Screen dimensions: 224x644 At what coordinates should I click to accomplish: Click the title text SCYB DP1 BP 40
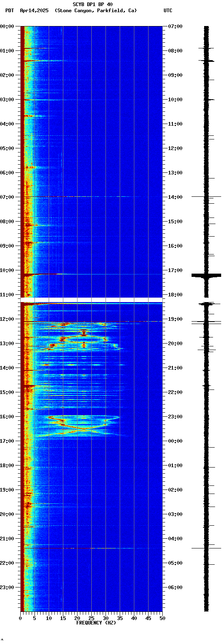coord(93,4)
